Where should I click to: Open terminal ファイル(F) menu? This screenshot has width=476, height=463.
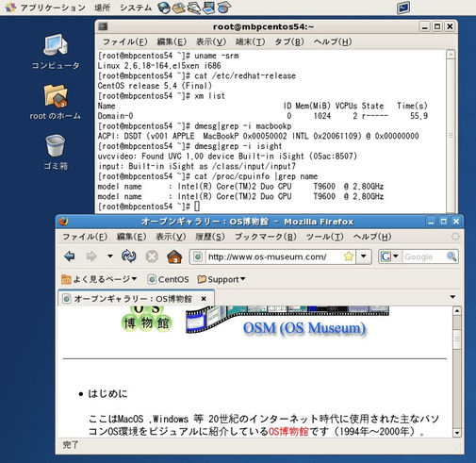tap(125, 41)
